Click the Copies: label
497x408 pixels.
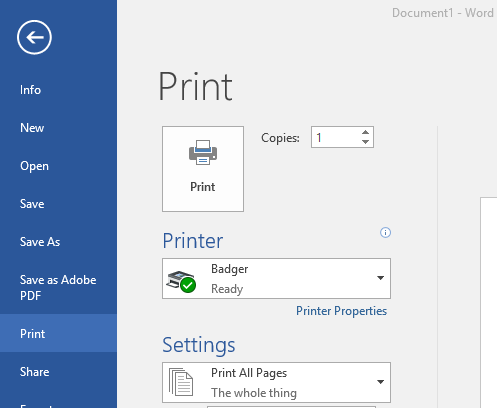pyautogui.click(x=280, y=138)
